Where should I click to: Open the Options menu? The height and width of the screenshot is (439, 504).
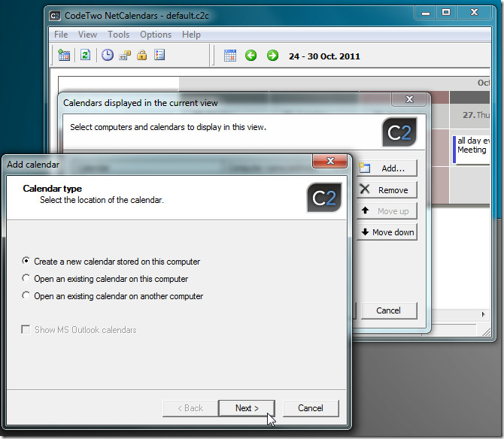pos(156,35)
